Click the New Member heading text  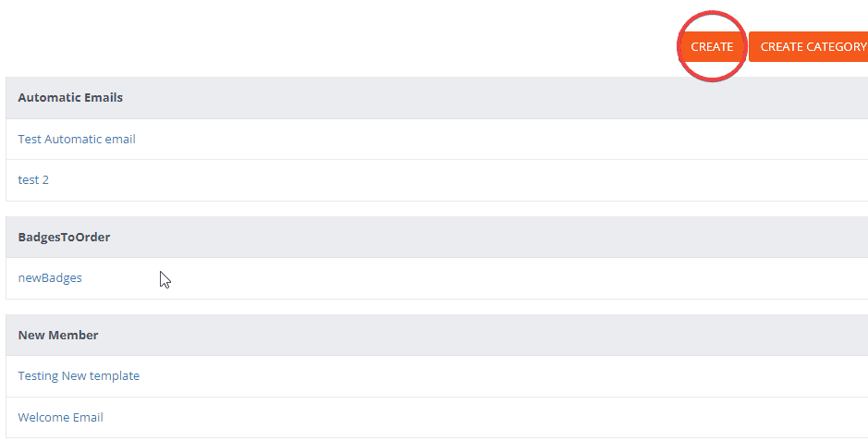[58, 336]
